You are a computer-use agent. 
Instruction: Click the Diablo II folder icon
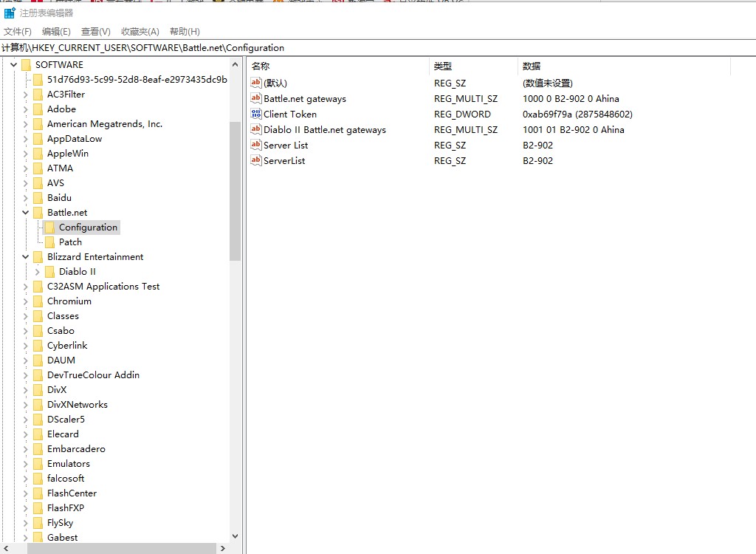49,272
